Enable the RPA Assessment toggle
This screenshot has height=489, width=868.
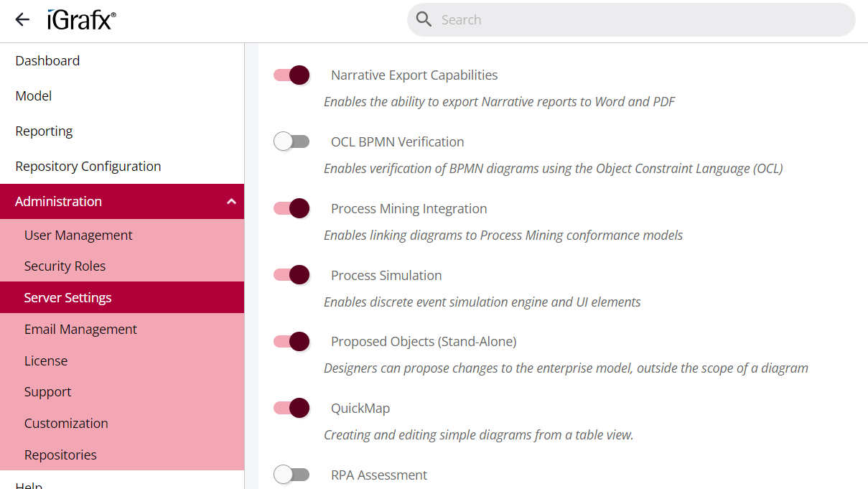tap(291, 475)
